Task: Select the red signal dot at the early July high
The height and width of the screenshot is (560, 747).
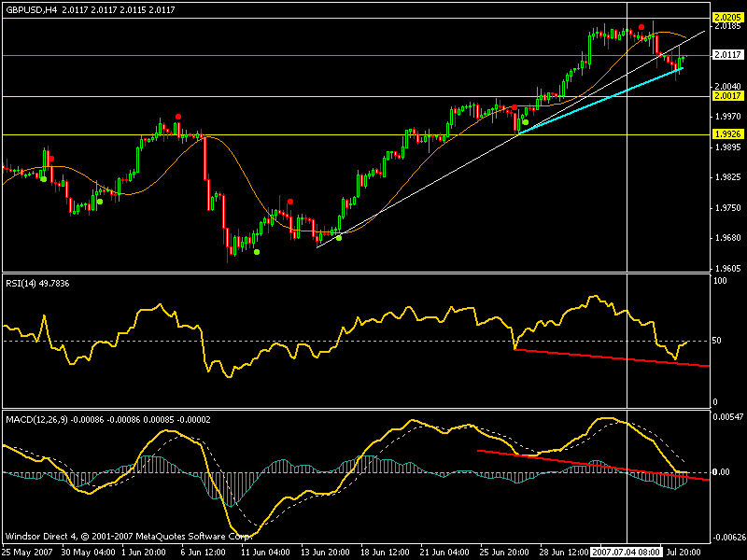Action: (x=641, y=27)
